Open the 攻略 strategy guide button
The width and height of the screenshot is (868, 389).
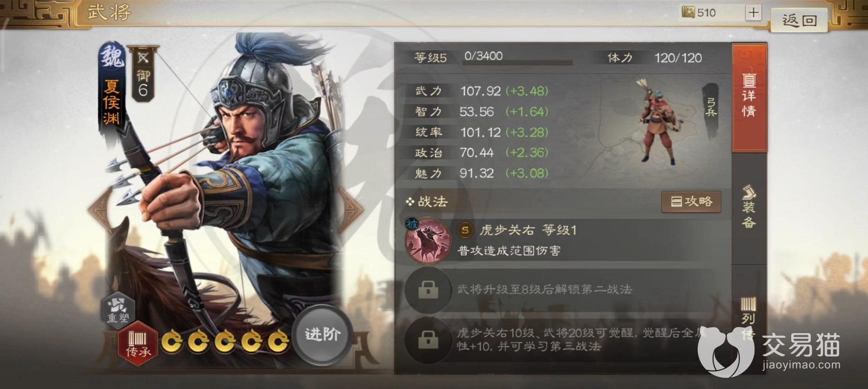[691, 201]
